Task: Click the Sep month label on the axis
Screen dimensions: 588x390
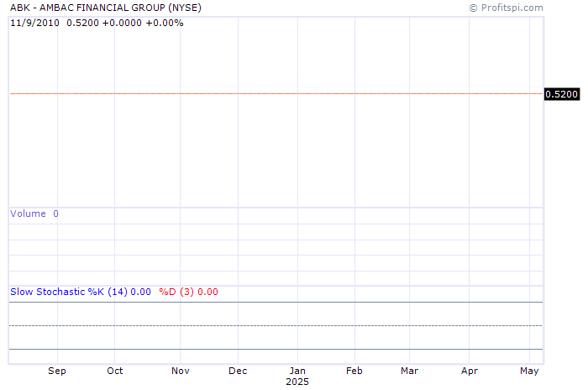Action: pos(57,371)
